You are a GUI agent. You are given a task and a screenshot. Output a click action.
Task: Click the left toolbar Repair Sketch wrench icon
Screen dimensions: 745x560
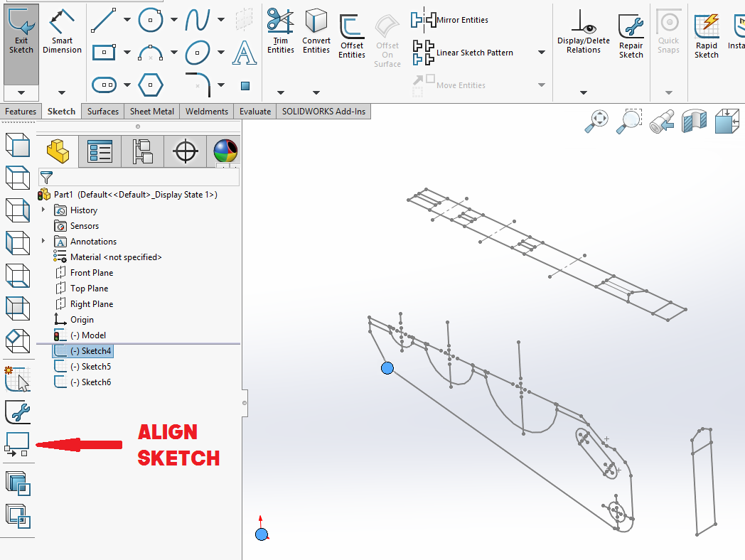click(18, 411)
